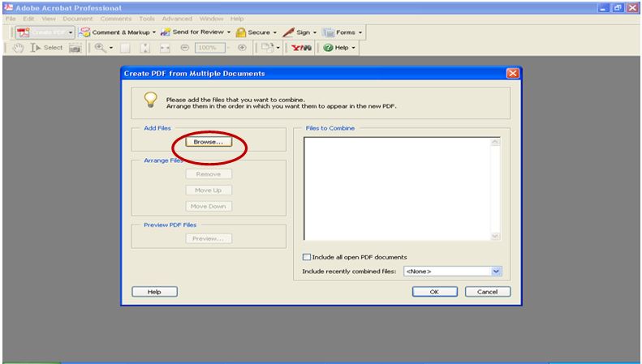Open the Help menu in menu bar
Screen dimensions: 642x364
tap(237, 19)
